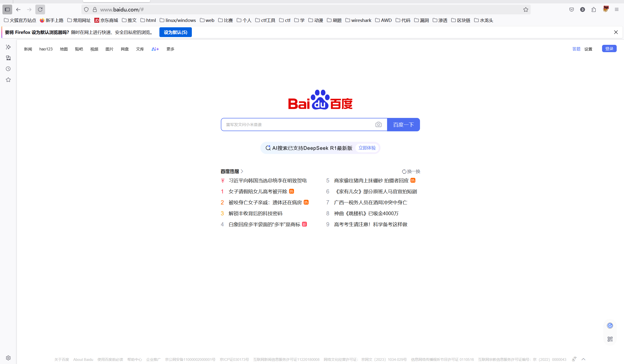The height and width of the screenshot is (364, 624).
Task: Toggle the Firefox sidebar panel button
Action: click(x=7, y=10)
